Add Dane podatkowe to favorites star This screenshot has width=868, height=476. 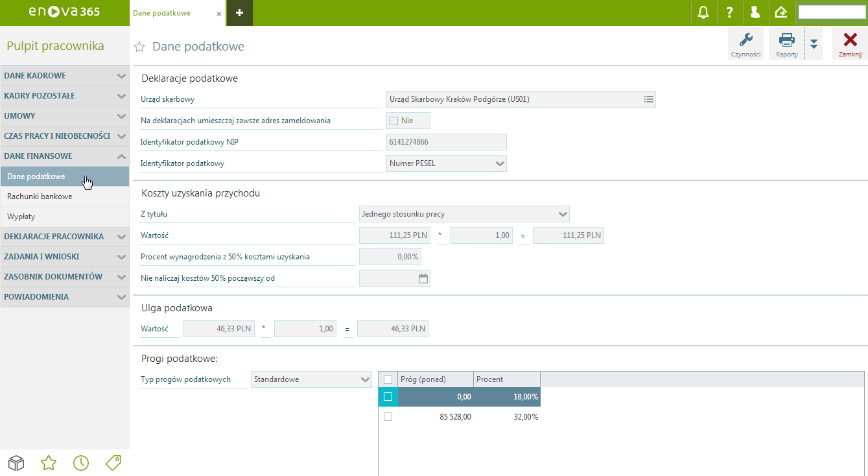(139, 47)
